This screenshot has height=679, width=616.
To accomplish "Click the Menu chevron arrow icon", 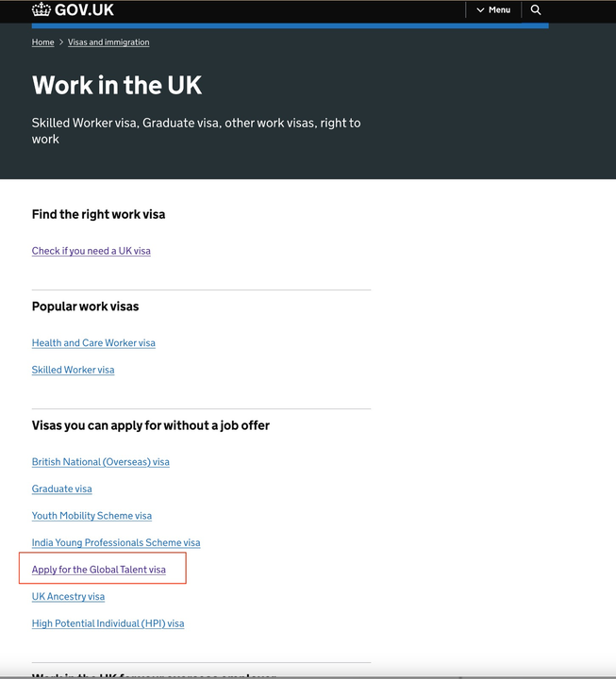I will coord(480,10).
